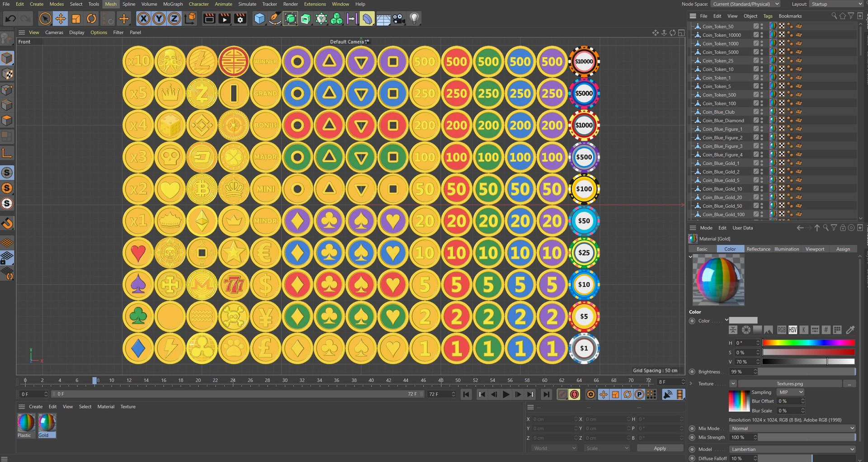This screenshot has height=462, width=868.
Task: Toggle animation radio for Mix Strength
Action: click(x=692, y=438)
